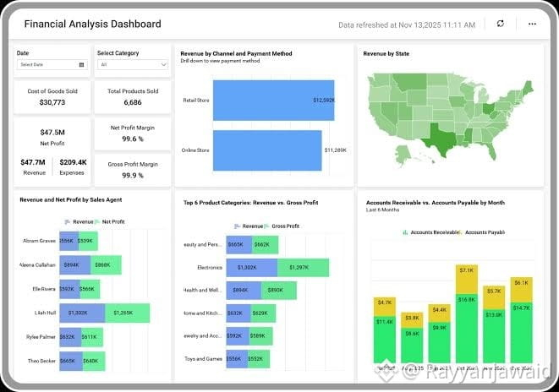The image size is (559, 392).
Task: Click Revenue legend icon in Product Categories chart
Action: (237, 226)
